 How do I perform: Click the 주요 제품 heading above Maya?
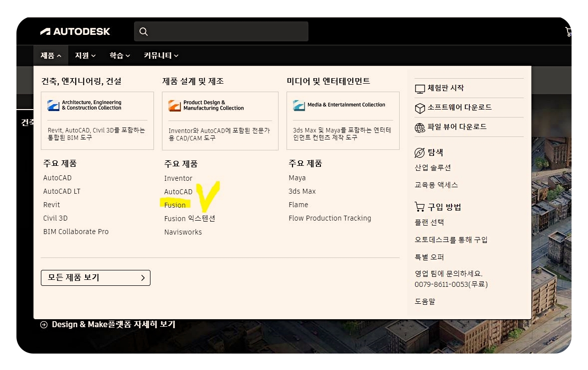coord(305,163)
